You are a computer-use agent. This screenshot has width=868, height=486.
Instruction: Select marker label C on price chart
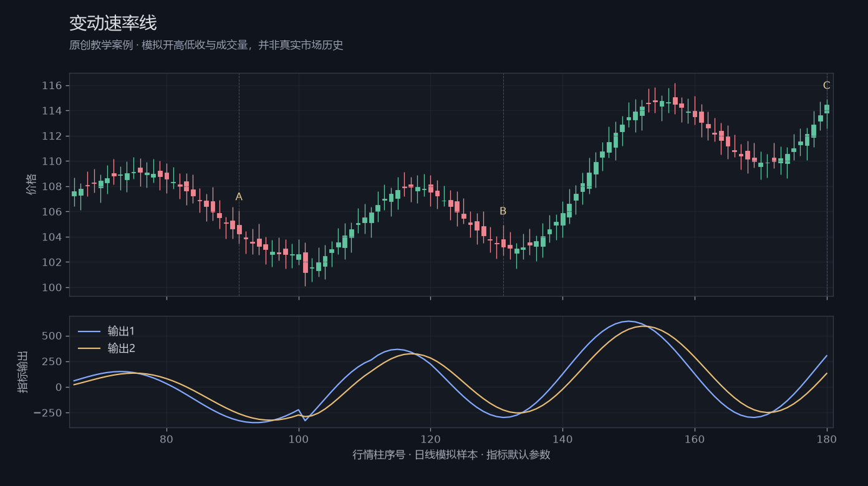click(x=827, y=85)
